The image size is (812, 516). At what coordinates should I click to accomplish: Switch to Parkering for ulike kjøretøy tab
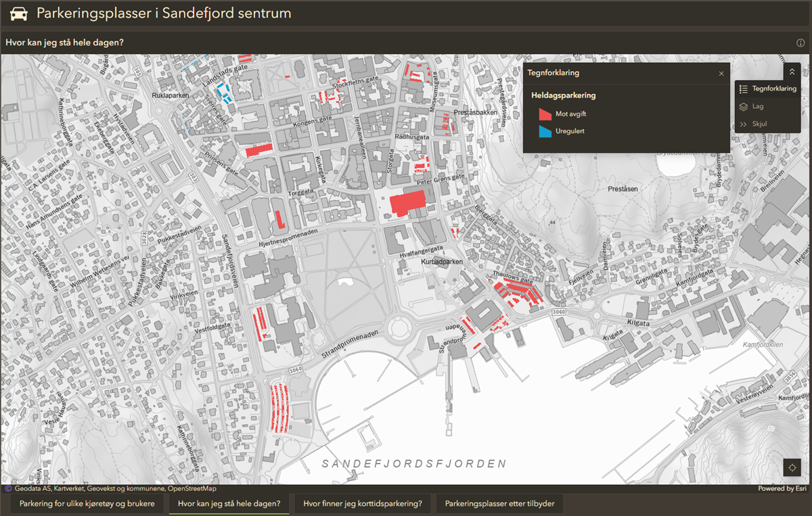click(x=87, y=503)
